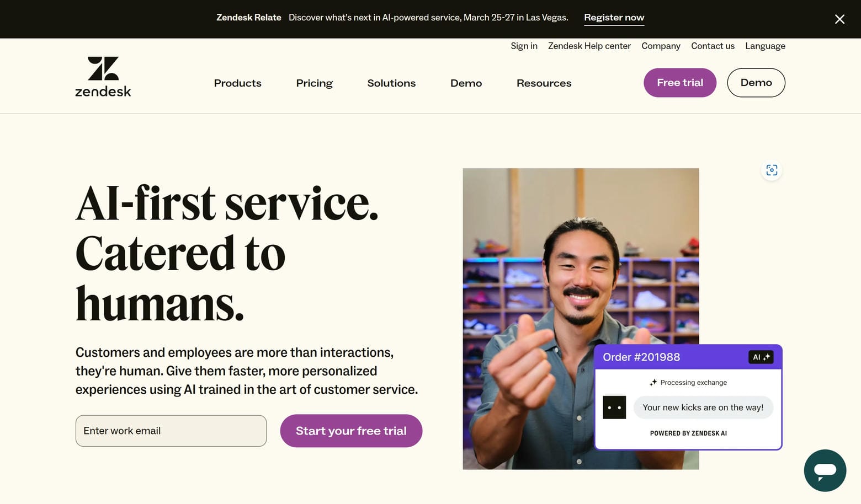Open the Pricing page
The image size is (861, 504).
point(315,83)
